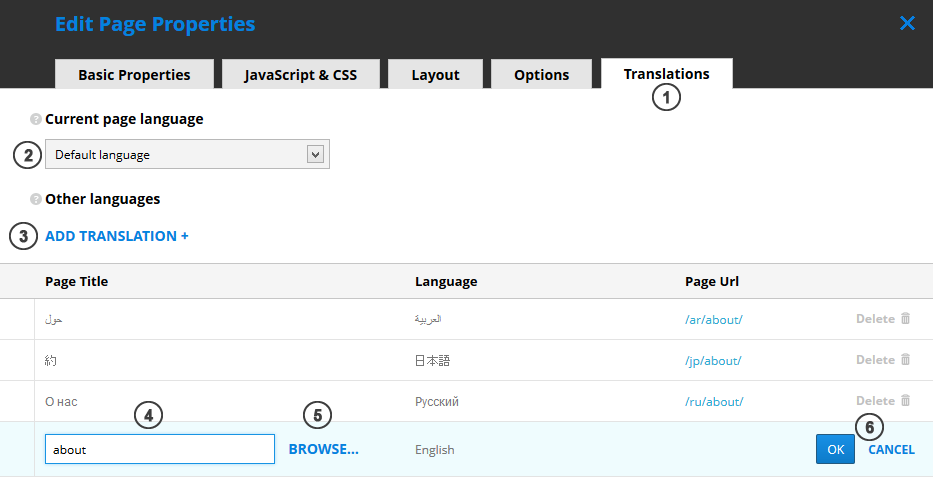Click the "Русский" language cell

437,401
